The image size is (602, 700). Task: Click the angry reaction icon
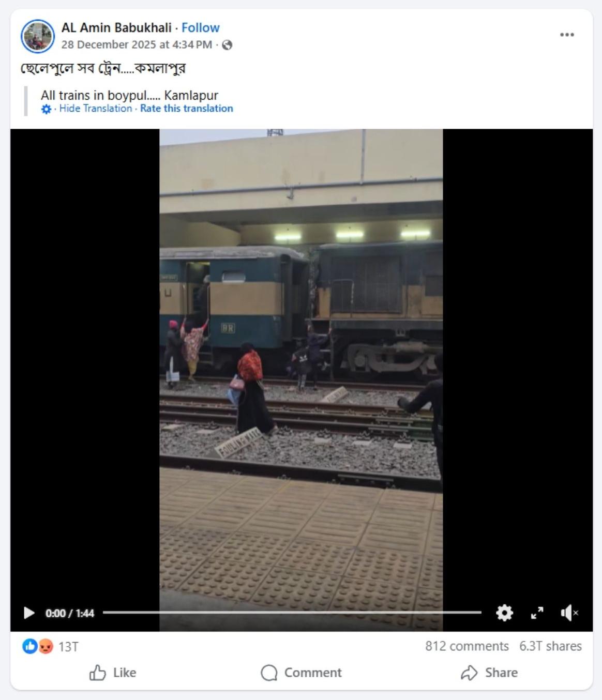[46, 646]
